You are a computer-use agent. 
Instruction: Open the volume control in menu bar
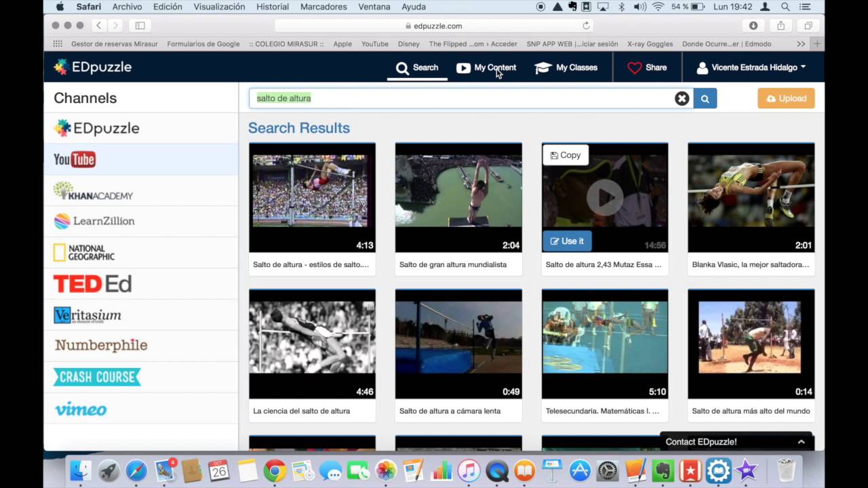(x=639, y=7)
